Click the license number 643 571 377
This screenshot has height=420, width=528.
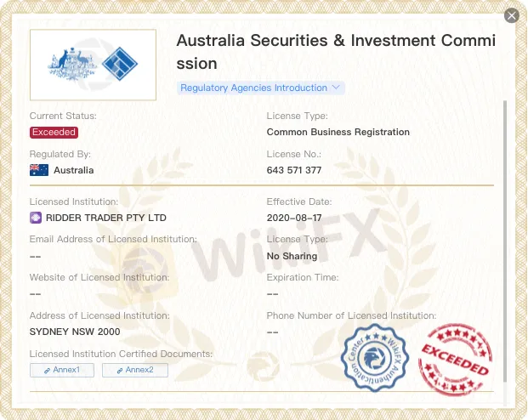click(294, 170)
